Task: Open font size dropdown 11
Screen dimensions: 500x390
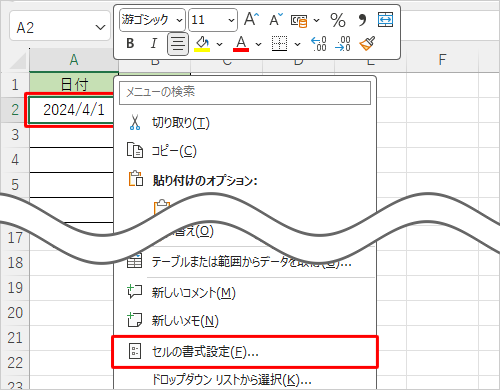Action: tap(231, 21)
